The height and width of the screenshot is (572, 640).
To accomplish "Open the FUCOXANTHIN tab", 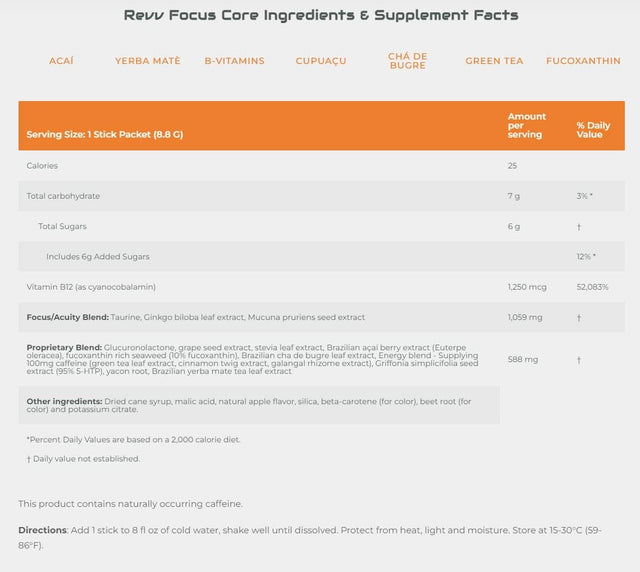I will click(583, 61).
